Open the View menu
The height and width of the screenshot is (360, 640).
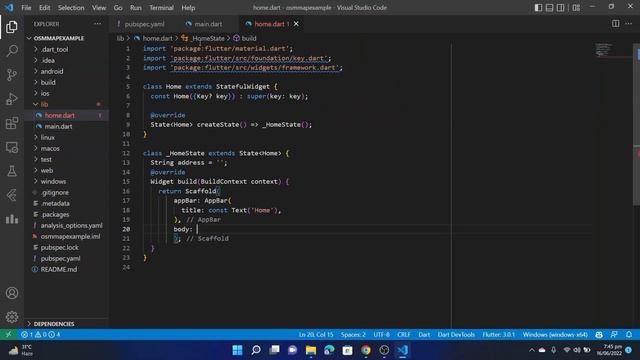coord(99,7)
